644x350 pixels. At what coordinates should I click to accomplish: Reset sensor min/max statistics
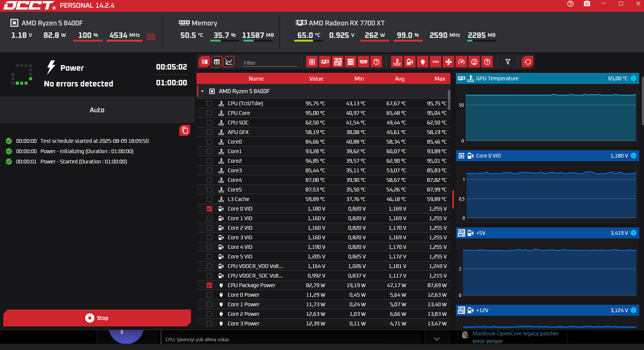point(528,62)
